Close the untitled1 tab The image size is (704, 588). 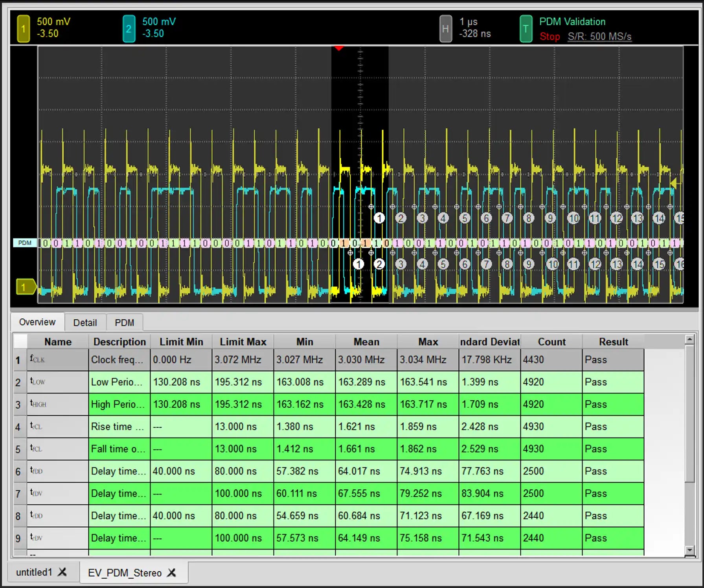pos(62,572)
